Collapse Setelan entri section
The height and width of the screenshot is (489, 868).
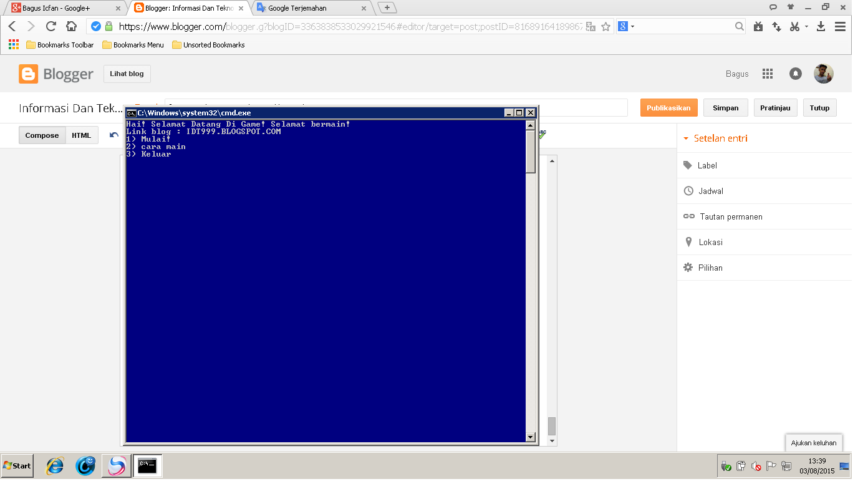tap(715, 138)
